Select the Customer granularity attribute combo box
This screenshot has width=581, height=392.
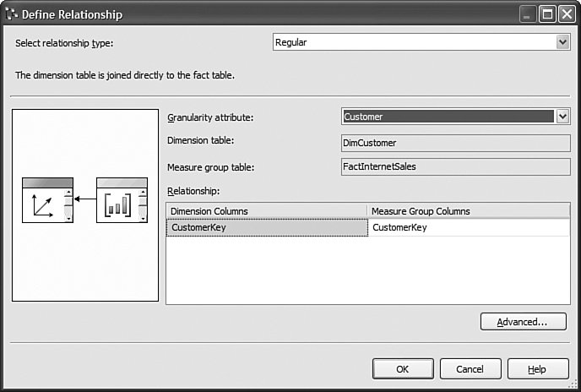(x=455, y=117)
